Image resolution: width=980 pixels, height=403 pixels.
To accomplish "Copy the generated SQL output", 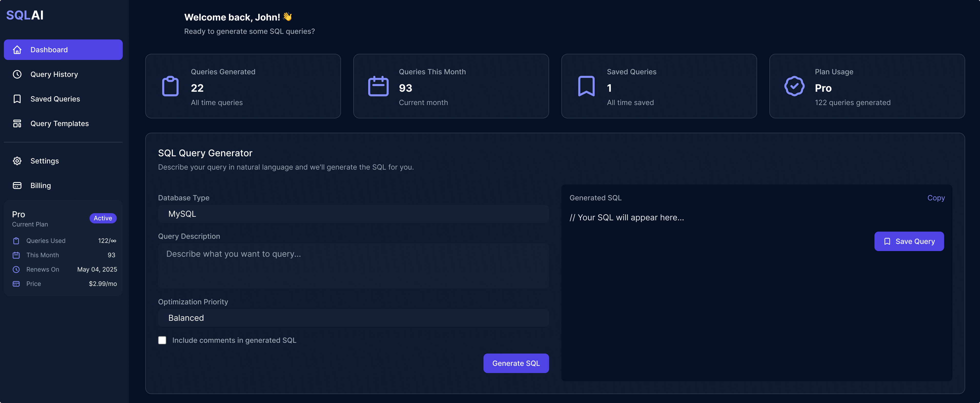I will click(936, 198).
